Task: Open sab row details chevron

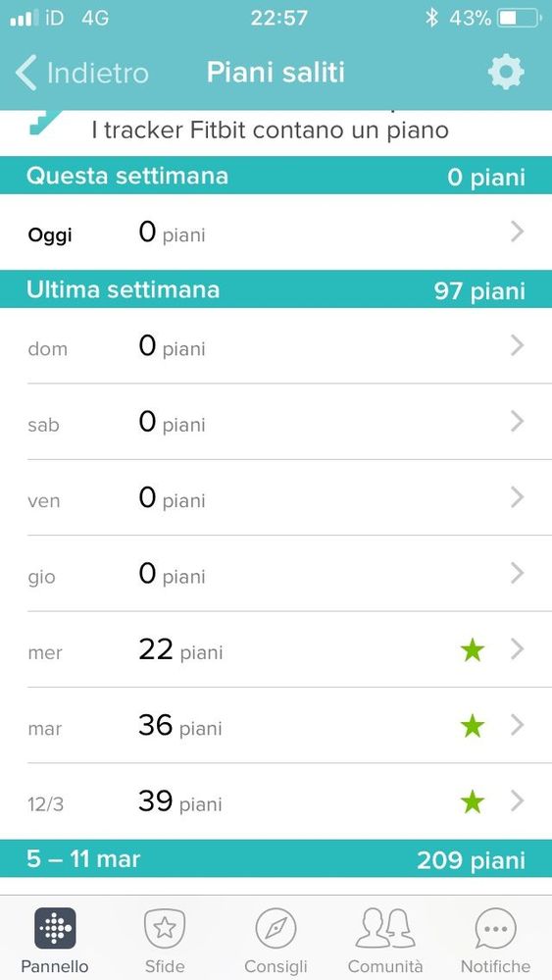Action: [x=517, y=421]
